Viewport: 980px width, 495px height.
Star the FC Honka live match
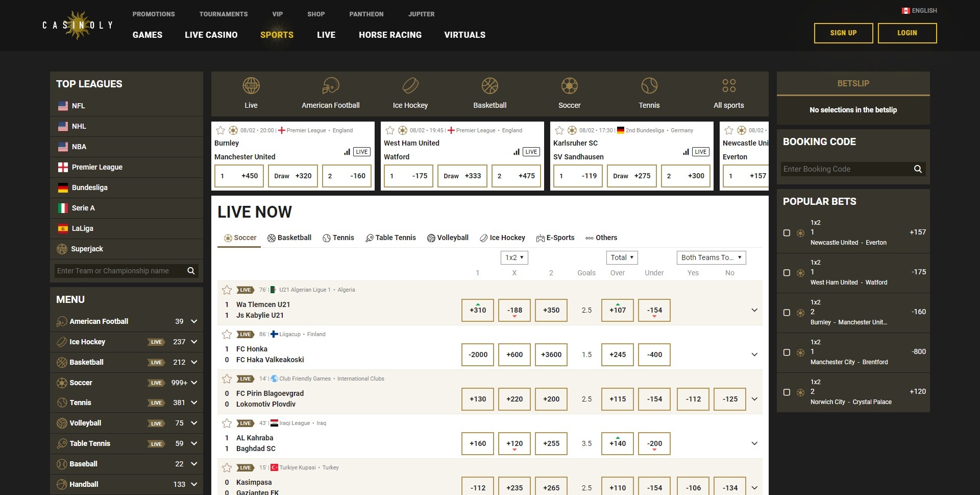click(x=227, y=335)
